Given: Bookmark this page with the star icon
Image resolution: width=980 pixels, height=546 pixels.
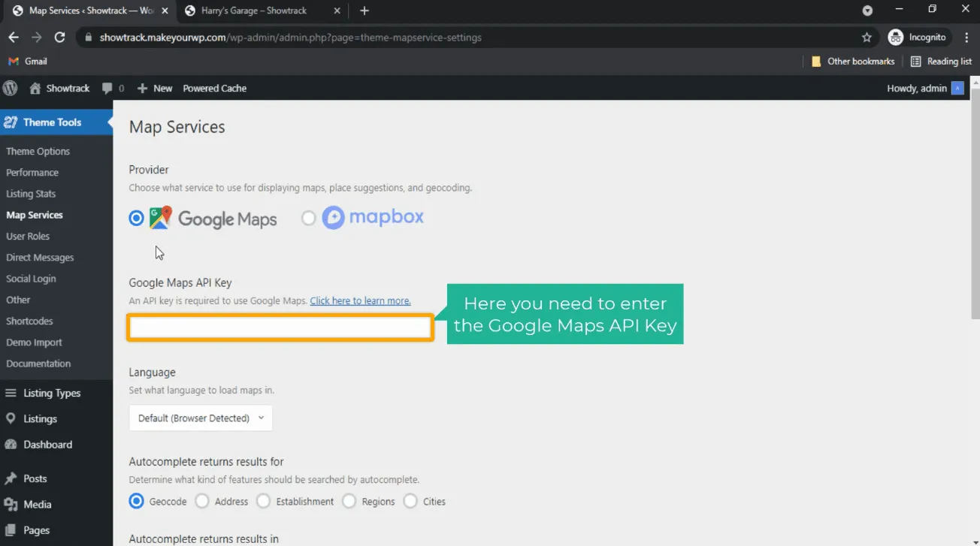Looking at the screenshot, I should [x=867, y=38].
